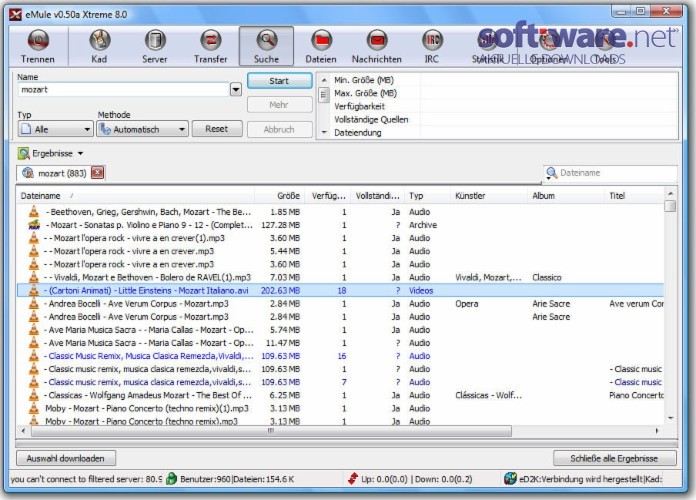Select Moby - Mozart Piano Concerto (1).mp3 row
Viewport: 696px width, 500px height.
pos(340,409)
